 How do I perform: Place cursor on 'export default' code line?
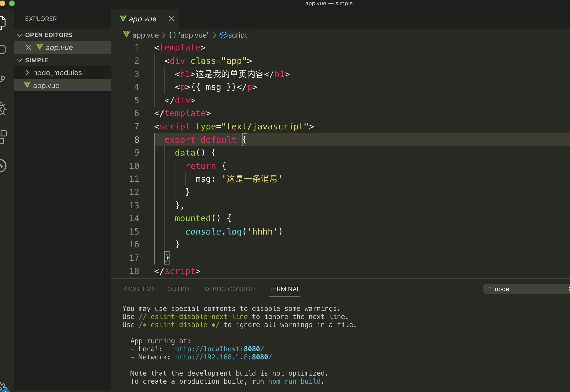pos(205,140)
